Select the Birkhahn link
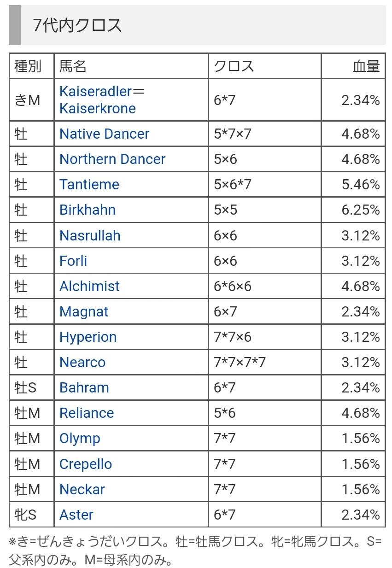The width and height of the screenshot is (392, 568). point(88,210)
